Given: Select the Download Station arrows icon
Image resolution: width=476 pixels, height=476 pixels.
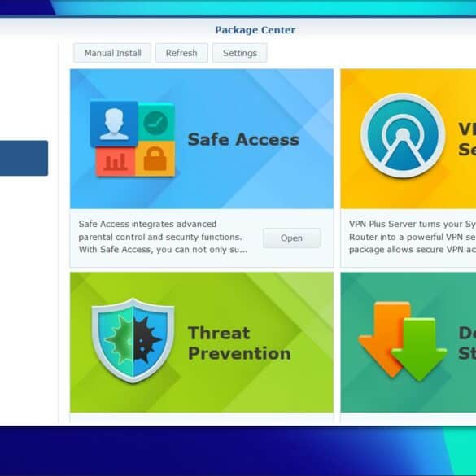Looking at the screenshot, I should coord(402,341).
